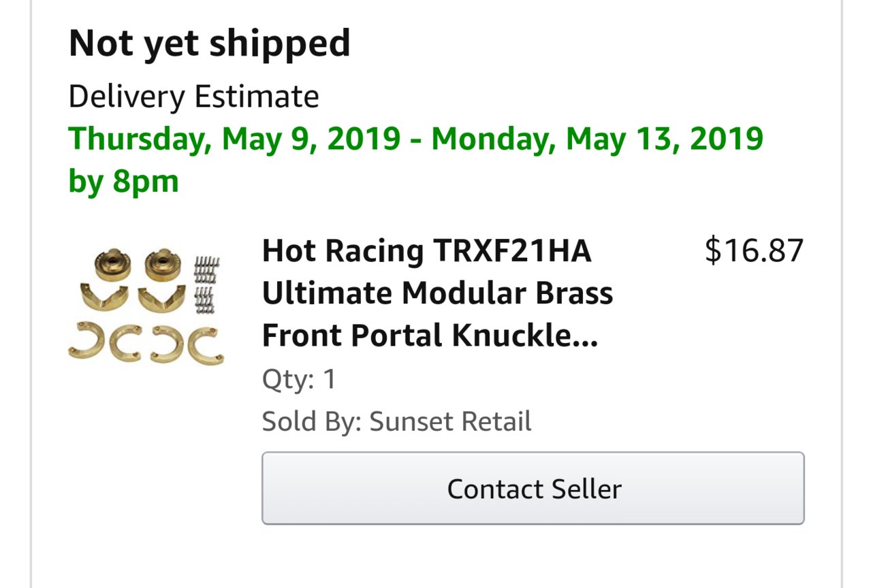Viewport: 871px width, 588px height.
Task: Select the Front Portal Knuckle truncated title line
Action: click(430, 336)
